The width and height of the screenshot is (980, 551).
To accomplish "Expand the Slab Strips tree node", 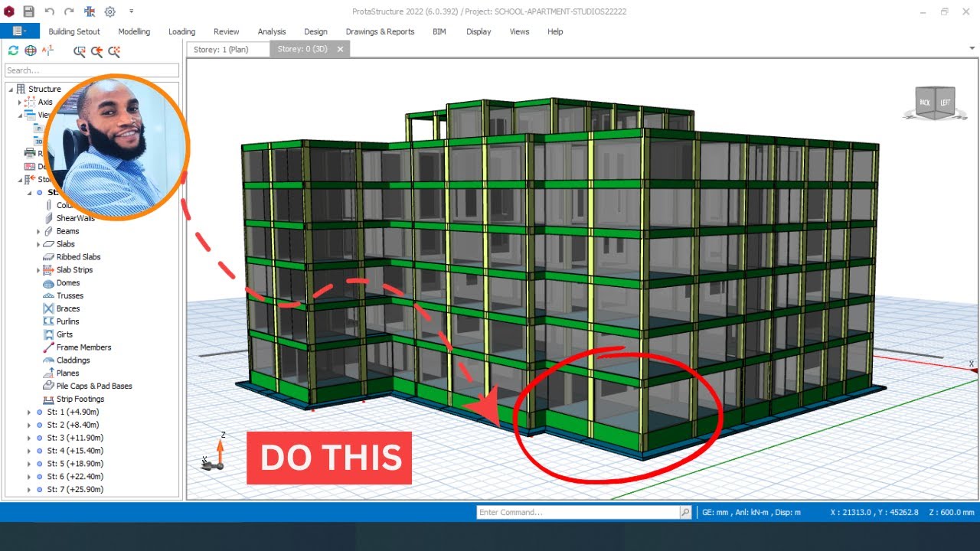I will [38, 270].
